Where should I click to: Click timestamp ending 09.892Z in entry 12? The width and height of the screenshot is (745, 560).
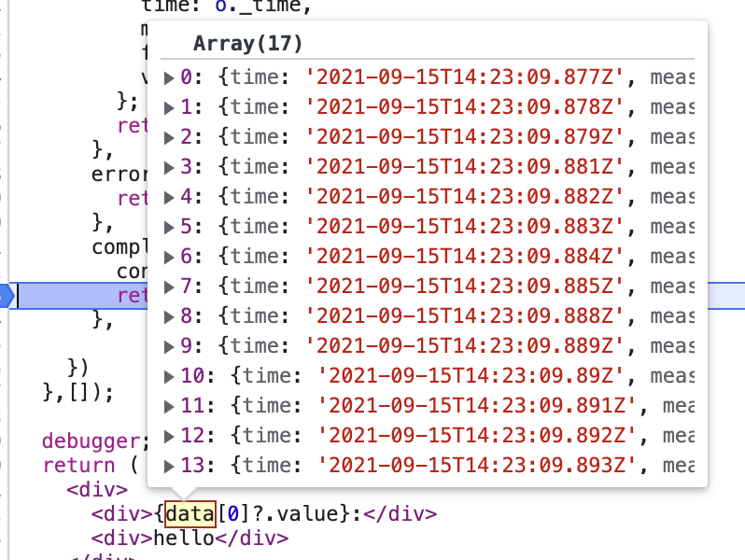click(x=477, y=436)
